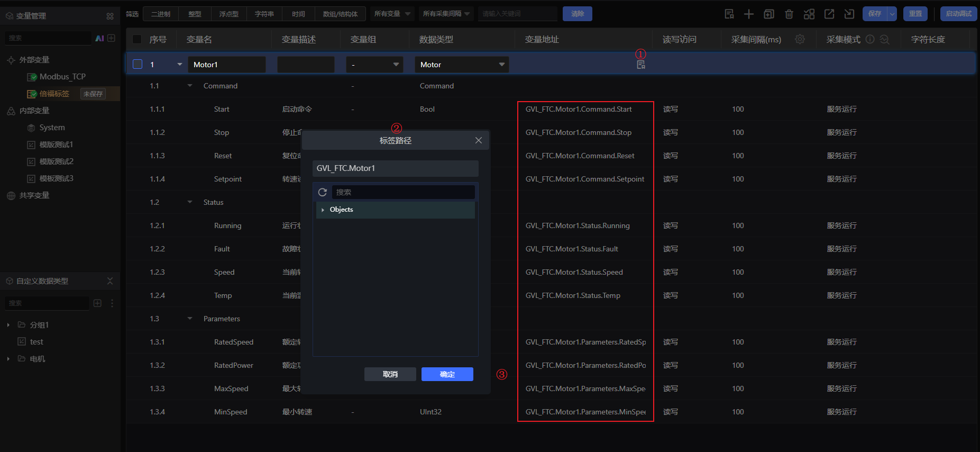This screenshot has height=452, width=980.
Task: Filter by 整型 type
Action: coord(195,14)
